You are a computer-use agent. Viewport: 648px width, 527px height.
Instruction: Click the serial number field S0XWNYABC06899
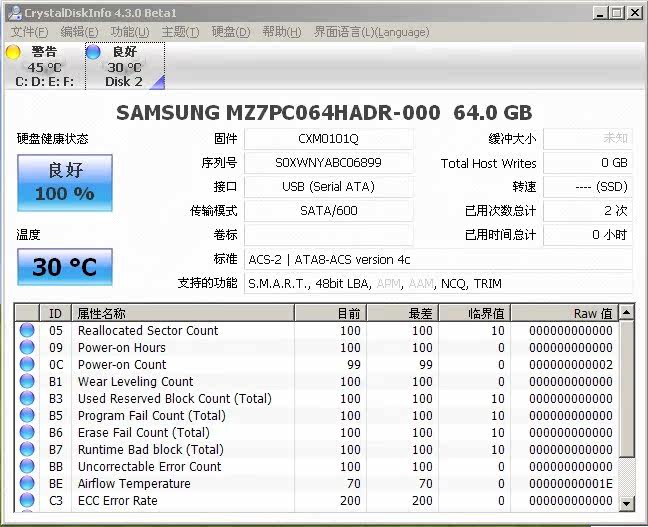328,163
